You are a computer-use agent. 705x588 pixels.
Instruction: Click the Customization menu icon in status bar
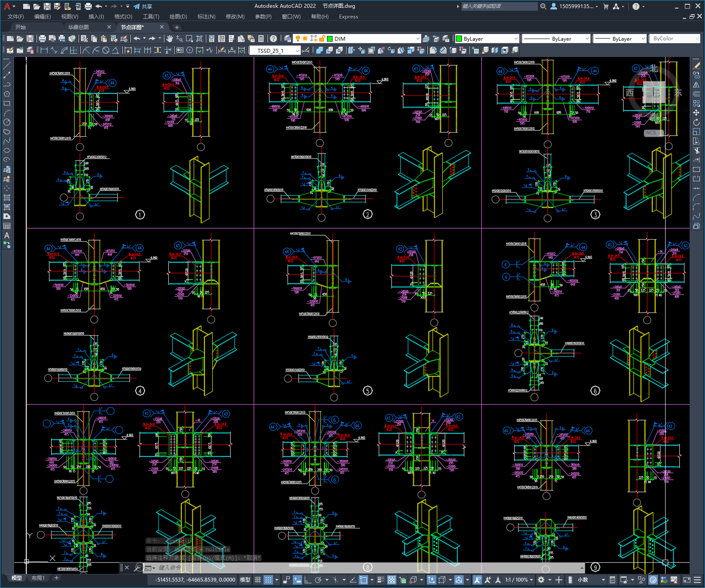tap(697, 580)
